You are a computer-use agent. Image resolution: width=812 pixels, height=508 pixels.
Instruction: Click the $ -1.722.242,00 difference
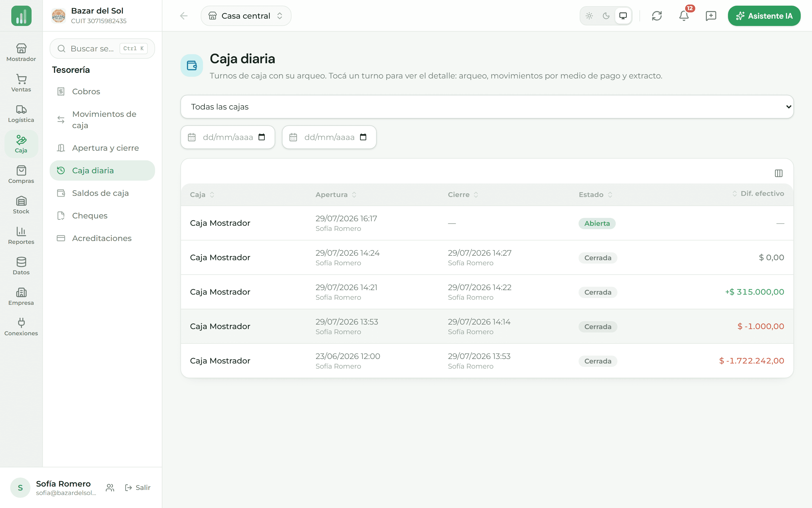click(751, 360)
